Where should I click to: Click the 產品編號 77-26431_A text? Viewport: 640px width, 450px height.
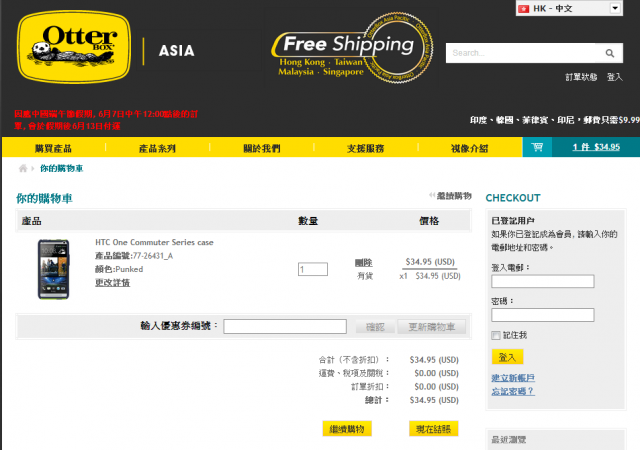[x=134, y=256]
